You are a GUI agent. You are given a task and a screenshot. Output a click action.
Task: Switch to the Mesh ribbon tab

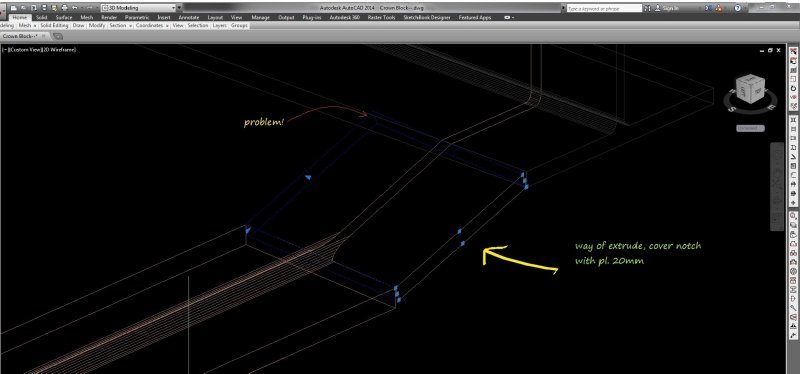(87, 17)
